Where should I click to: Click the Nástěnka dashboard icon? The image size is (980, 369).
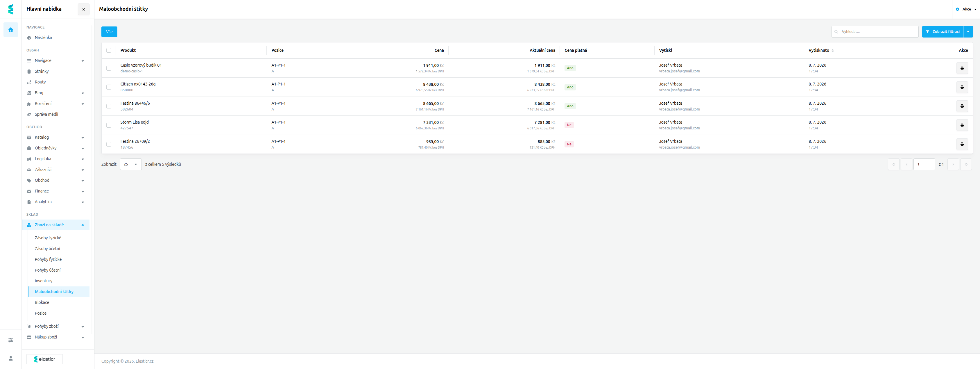(29, 38)
